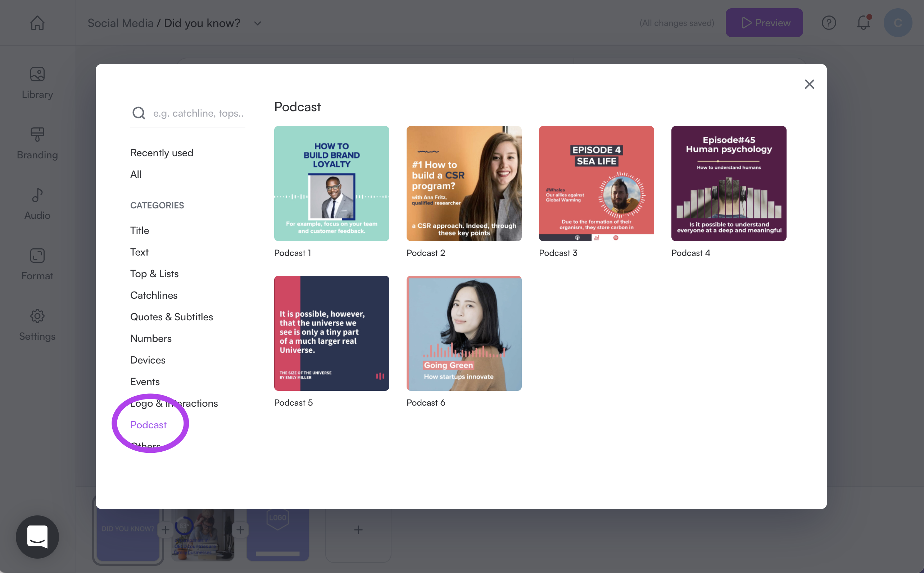Click the Social Media breadcrumb
Image resolution: width=924 pixels, height=573 pixels.
point(121,23)
